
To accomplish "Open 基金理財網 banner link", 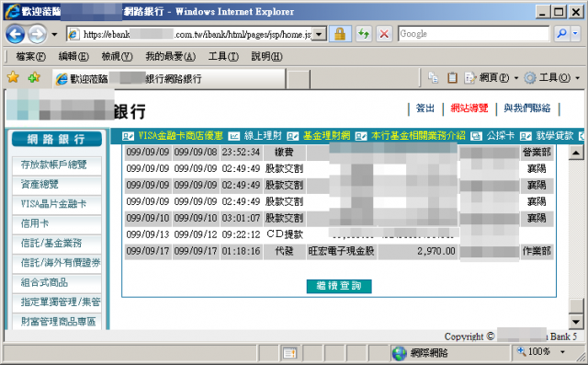I will [327, 136].
